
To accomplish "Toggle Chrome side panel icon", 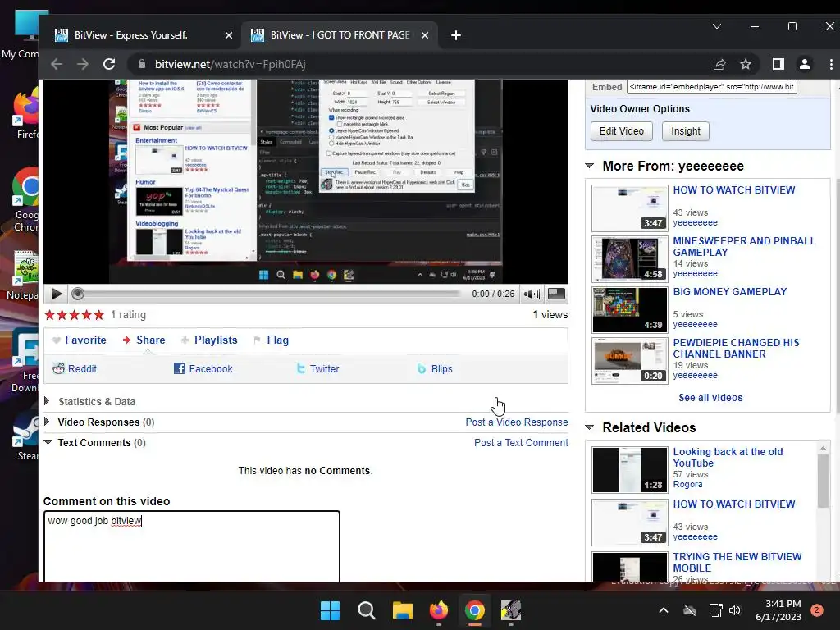I will coord(778,64).
